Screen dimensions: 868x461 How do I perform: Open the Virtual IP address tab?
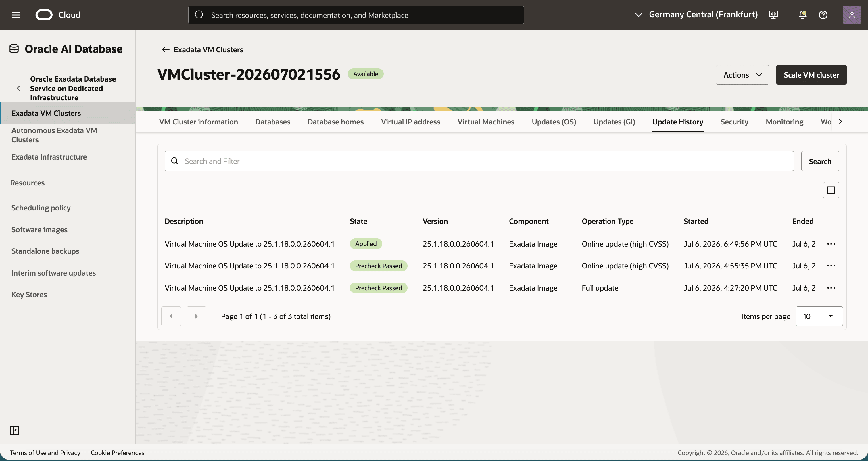click(x=410, y=122)
